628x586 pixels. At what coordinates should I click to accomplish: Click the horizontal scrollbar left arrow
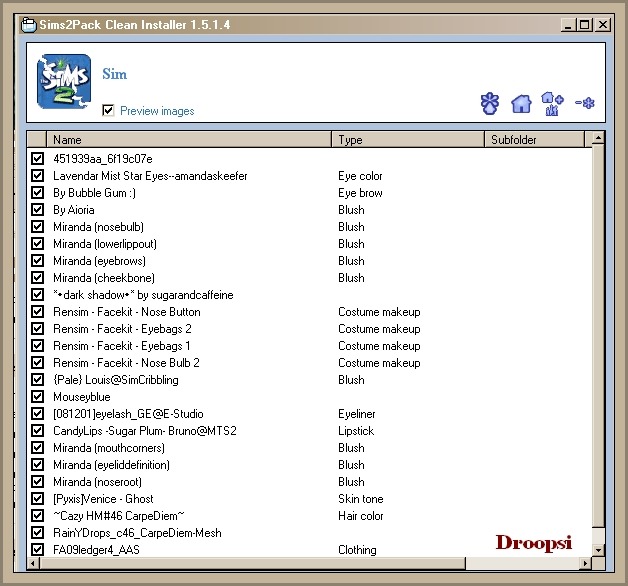click(x=33, y=563)
